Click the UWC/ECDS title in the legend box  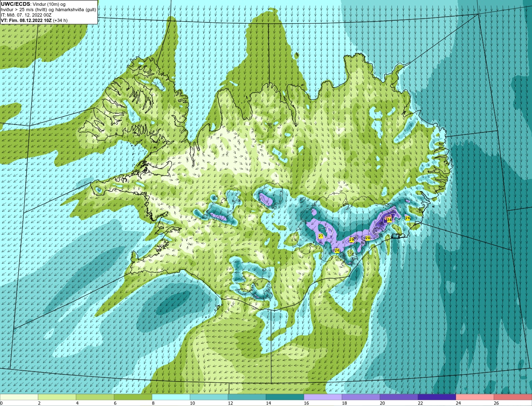click(x=15, y=4)
